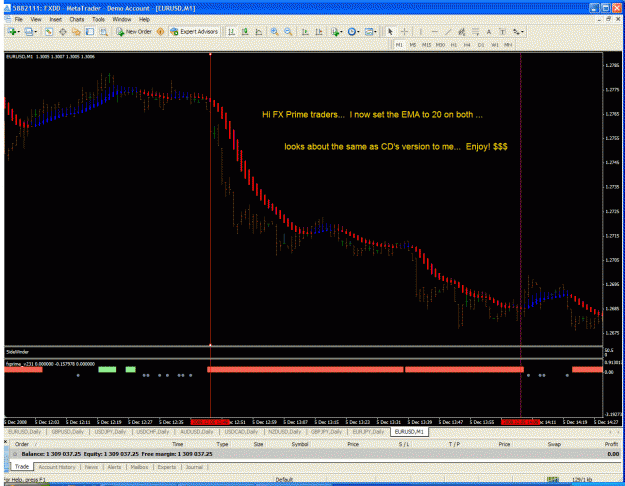This screenshot has height=486, width=625.
Task: Expand the Templates dropdown arrow
Action: coord(375,32)
